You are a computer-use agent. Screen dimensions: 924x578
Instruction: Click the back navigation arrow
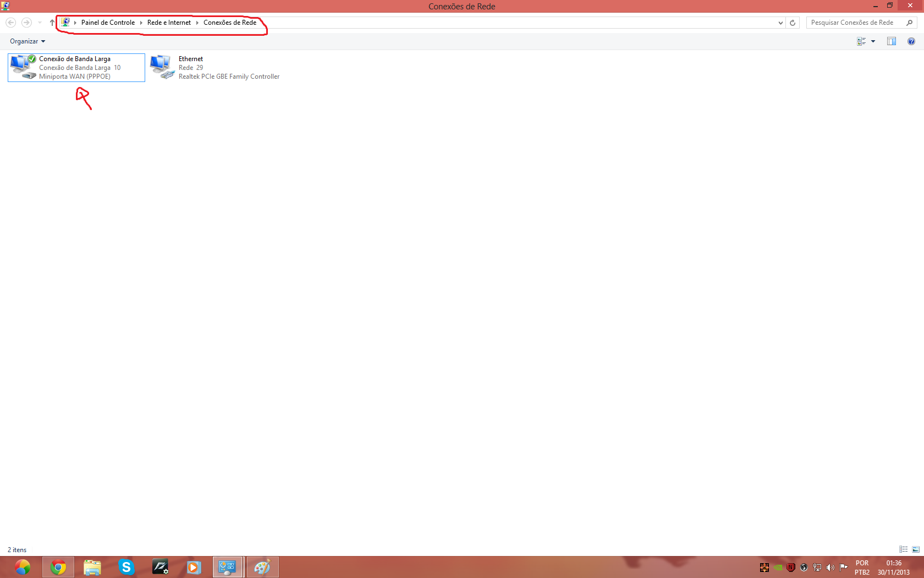pyautogui.click(x=11, y=23)
